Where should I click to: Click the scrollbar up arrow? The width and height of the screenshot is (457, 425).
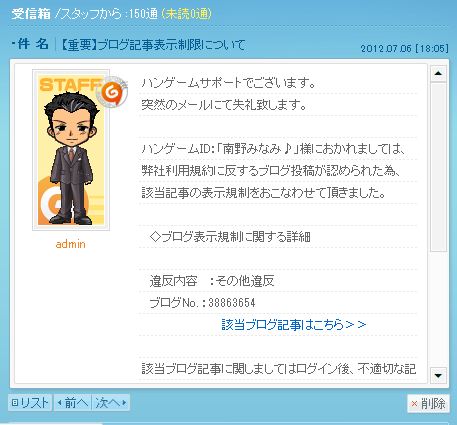click(438, 73)
